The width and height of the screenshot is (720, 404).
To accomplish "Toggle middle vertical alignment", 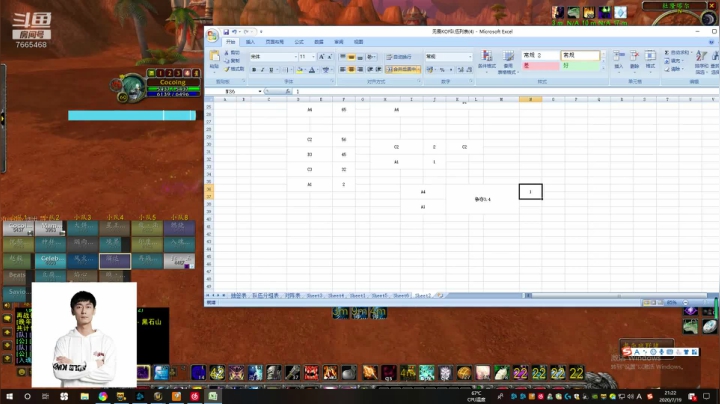I will (351, 57).
